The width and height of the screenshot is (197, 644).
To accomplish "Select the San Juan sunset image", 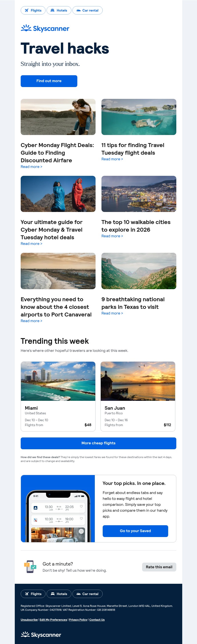I will (138, 381).
